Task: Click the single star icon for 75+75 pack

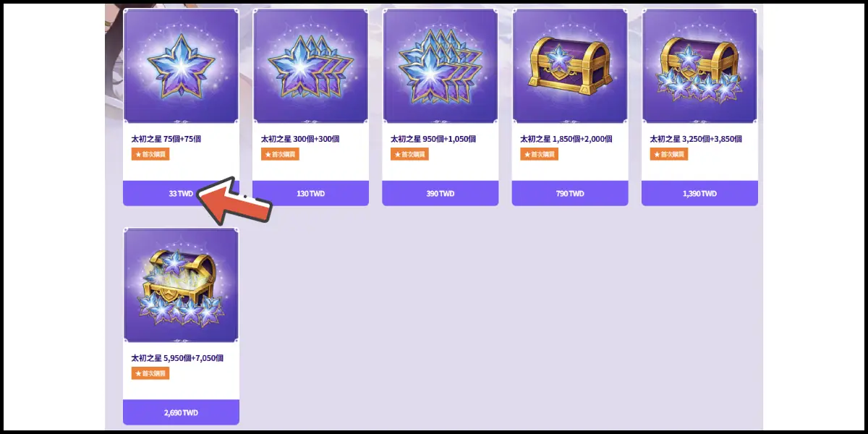Action: coord(181,66)
